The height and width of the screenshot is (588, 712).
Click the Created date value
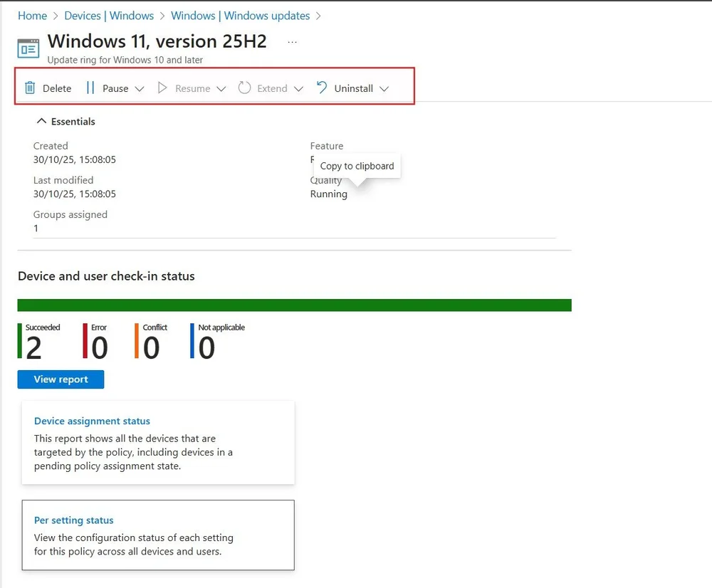75,159
